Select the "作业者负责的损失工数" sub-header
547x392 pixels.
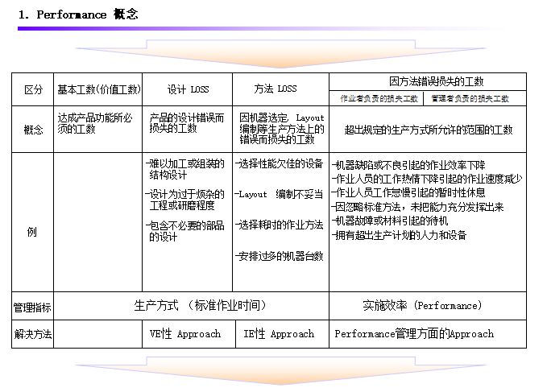pyautogui.click(x=379, y=98)
